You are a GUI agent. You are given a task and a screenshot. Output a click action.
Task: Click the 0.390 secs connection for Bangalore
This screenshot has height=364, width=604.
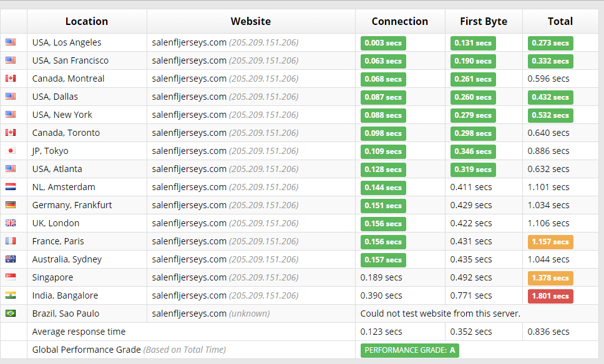(381, 295)
